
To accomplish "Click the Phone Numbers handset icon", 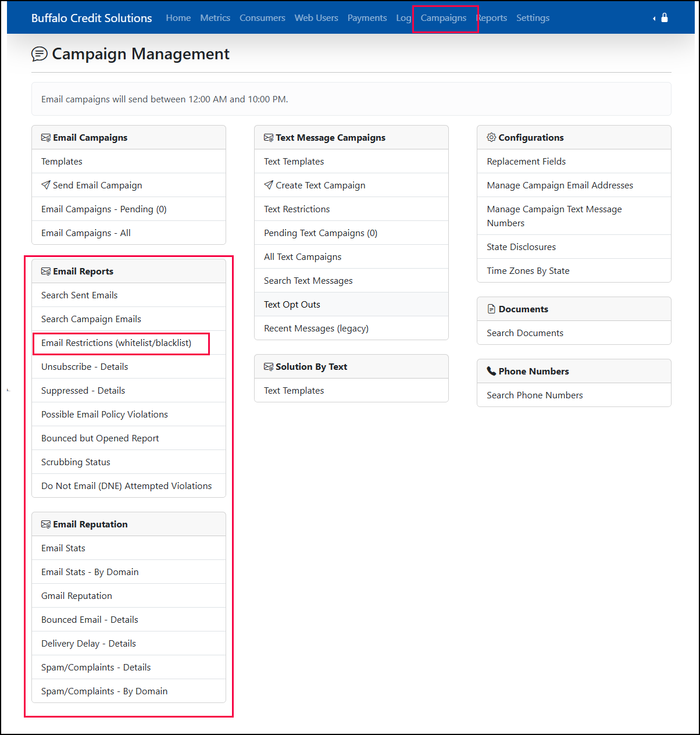I will coord(491,371).
